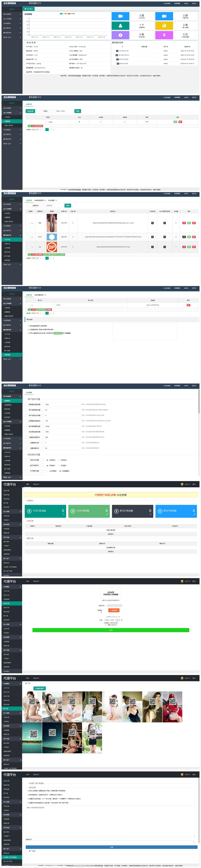Click the home icon on the 后台首页 tab
This screenshot has height=868, width=201.
click(x=25, y=9)
